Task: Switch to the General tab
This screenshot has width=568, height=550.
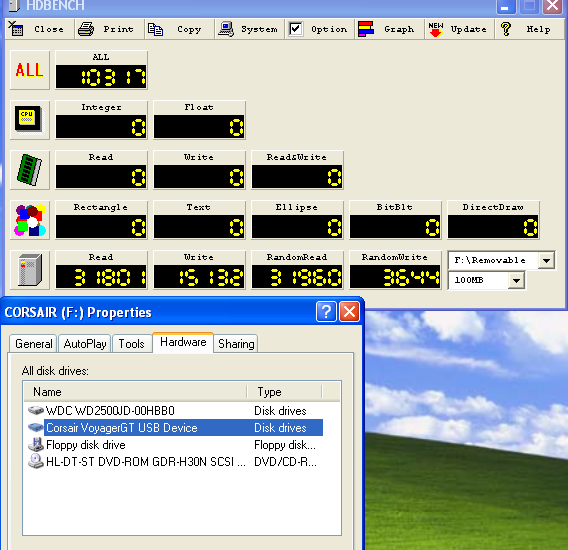Action: 33,343
